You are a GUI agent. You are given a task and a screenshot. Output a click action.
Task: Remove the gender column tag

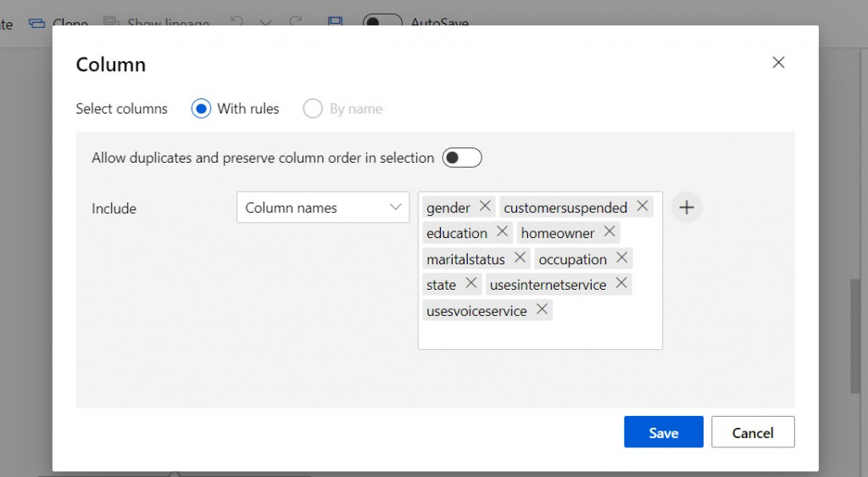(x=485, y=206)
